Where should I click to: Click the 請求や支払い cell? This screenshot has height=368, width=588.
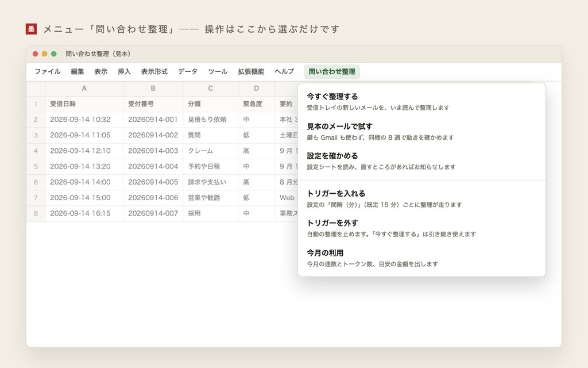click(x=210, y=182)
